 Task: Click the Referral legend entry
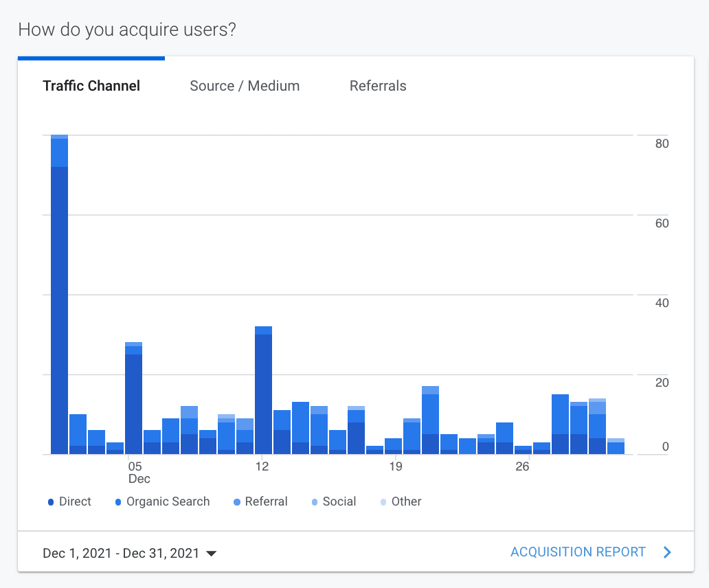coord(266,501)
